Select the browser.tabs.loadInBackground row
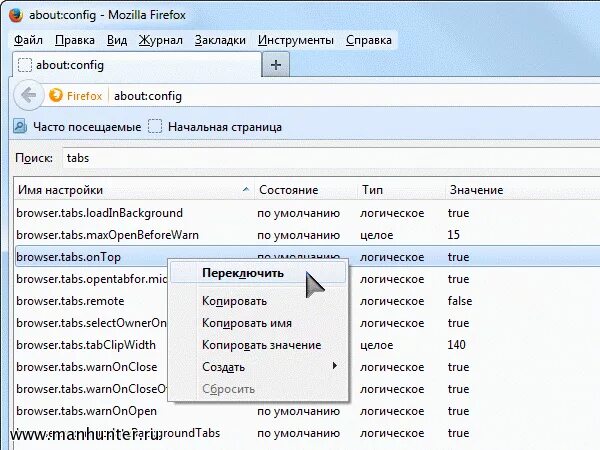The width and height of the screenshot is (600, 450). point(308,213)
